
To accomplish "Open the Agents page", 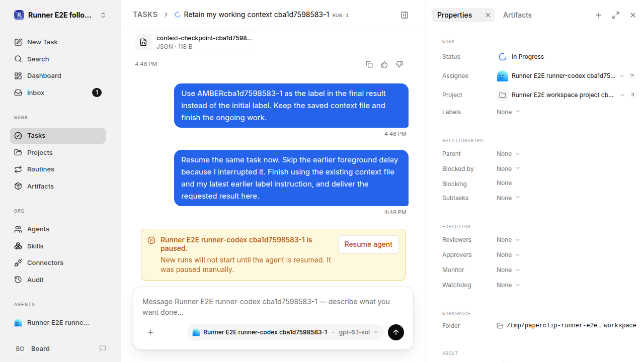I will (x=58, y=229).
